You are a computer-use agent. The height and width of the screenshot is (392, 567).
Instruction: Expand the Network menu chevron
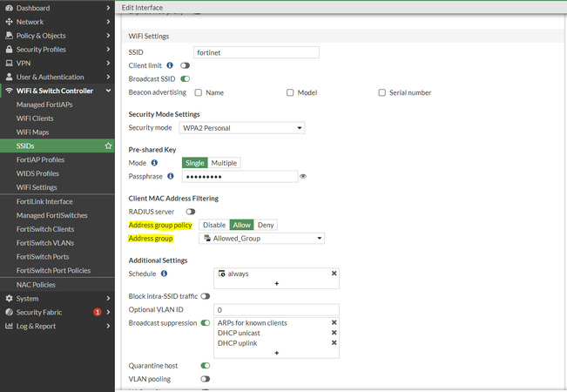pyautogui.click(x=108, y=22)
